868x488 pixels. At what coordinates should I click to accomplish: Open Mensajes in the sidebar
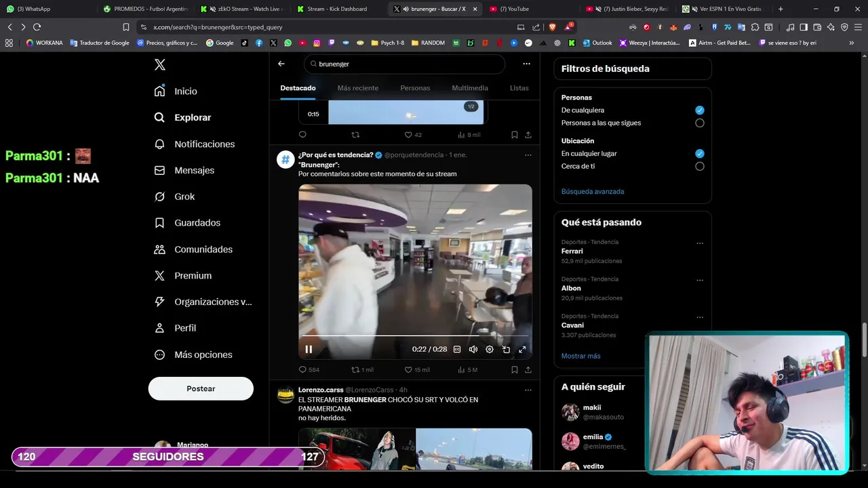pyautogui.click(x=184, y=170)
